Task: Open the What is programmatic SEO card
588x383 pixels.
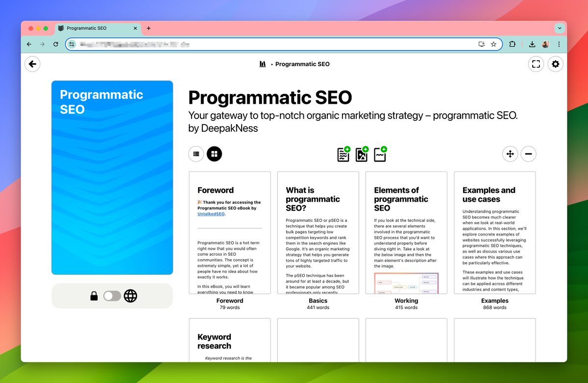Action: [x=318, y=233]
